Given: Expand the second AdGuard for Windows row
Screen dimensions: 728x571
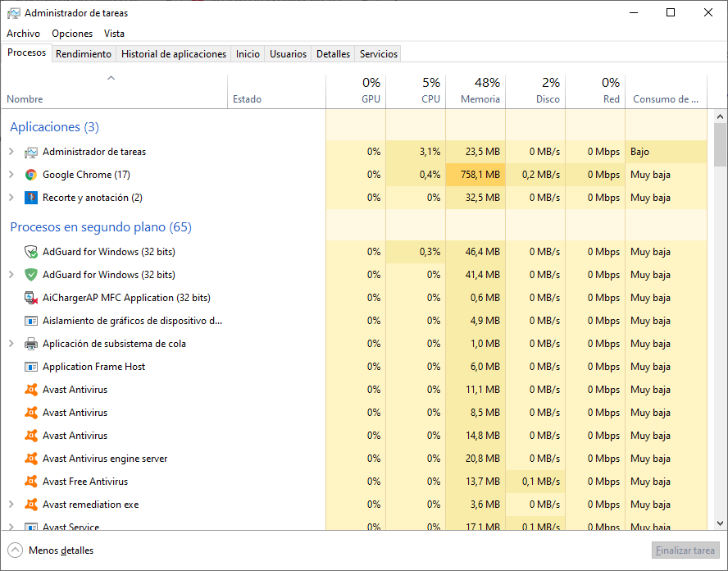Looking at the screenshot, I should pos(11,275).
